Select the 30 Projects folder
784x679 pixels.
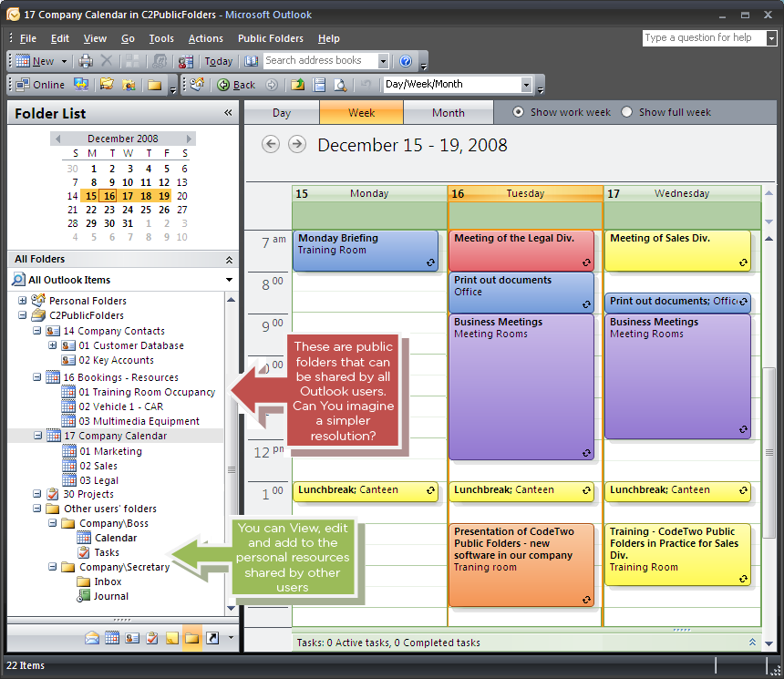88,494
